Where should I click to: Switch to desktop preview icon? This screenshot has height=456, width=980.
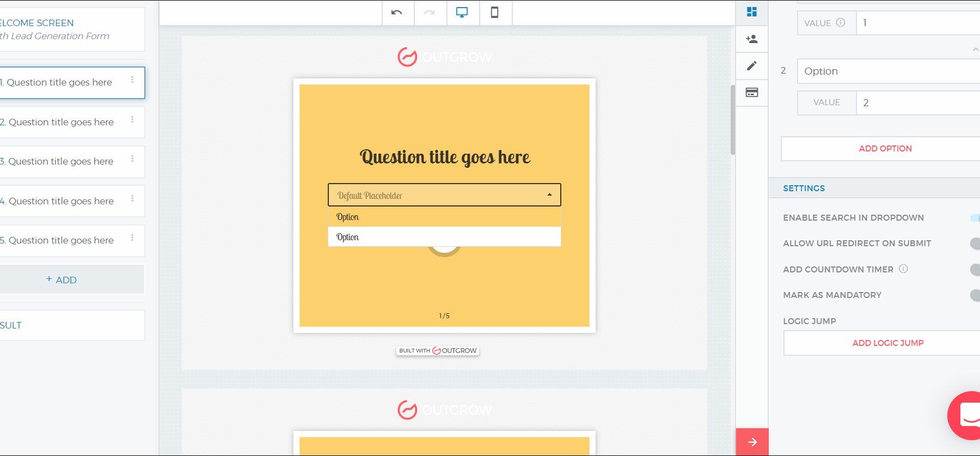tap(462, 13)
